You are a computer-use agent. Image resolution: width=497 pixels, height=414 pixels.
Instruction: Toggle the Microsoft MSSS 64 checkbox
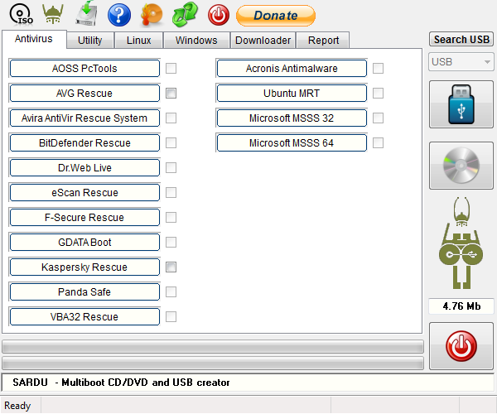pos(378,143)
